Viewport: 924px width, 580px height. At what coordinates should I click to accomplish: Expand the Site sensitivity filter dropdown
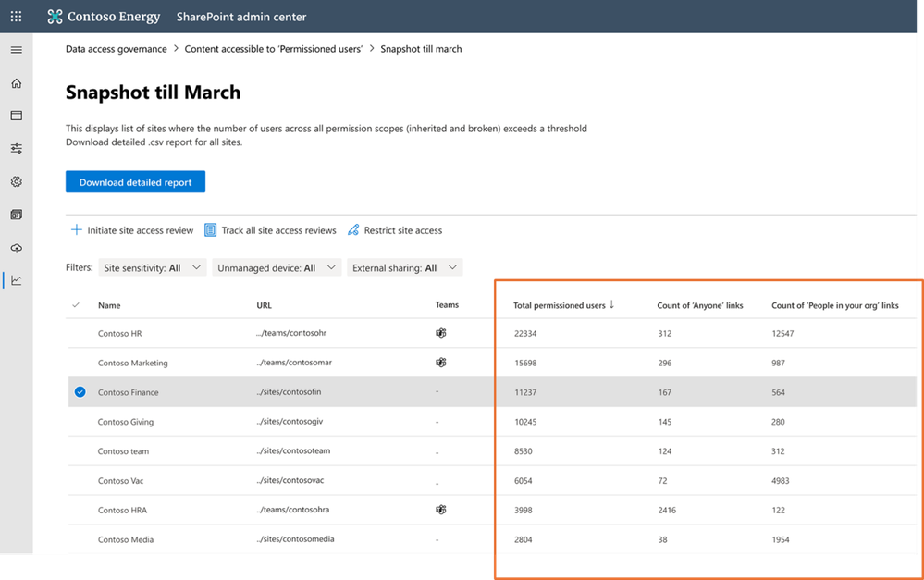click(153, 268)
